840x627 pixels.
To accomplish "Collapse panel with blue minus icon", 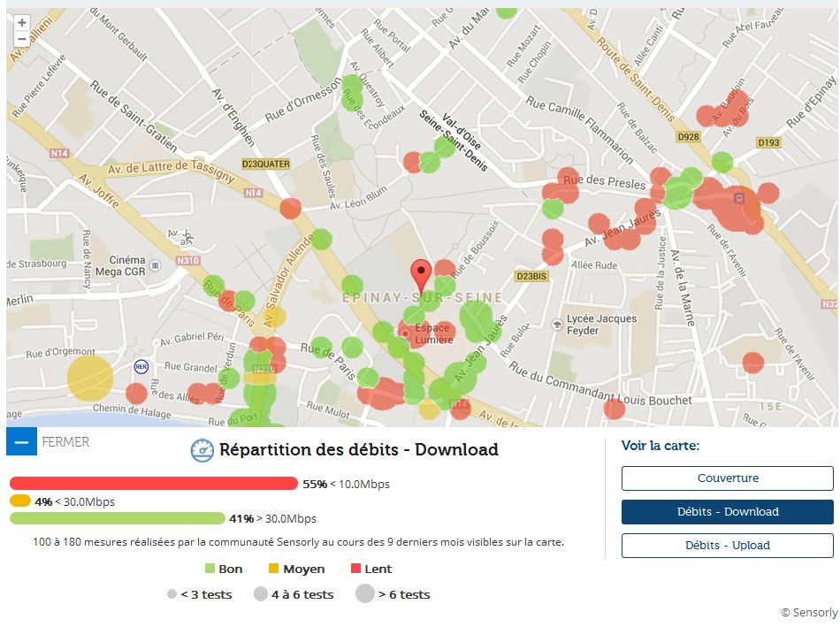I will [x=22, y=441].
